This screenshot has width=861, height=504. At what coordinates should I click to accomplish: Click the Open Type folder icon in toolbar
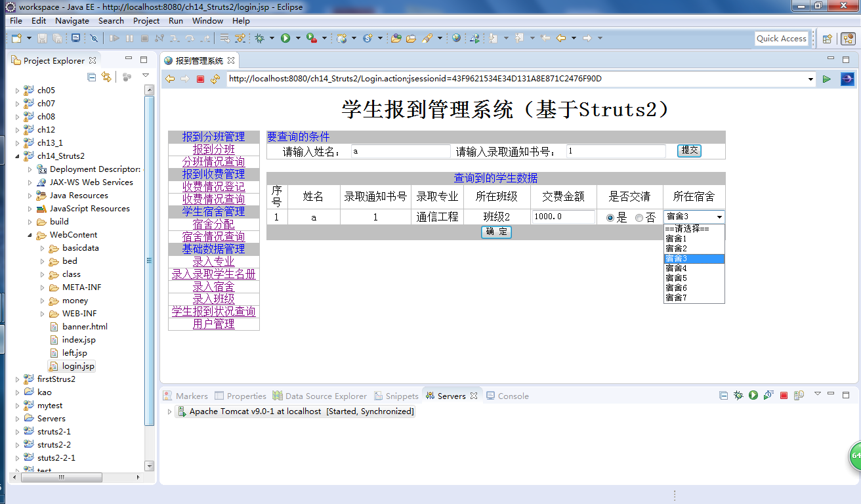point(396,38)
